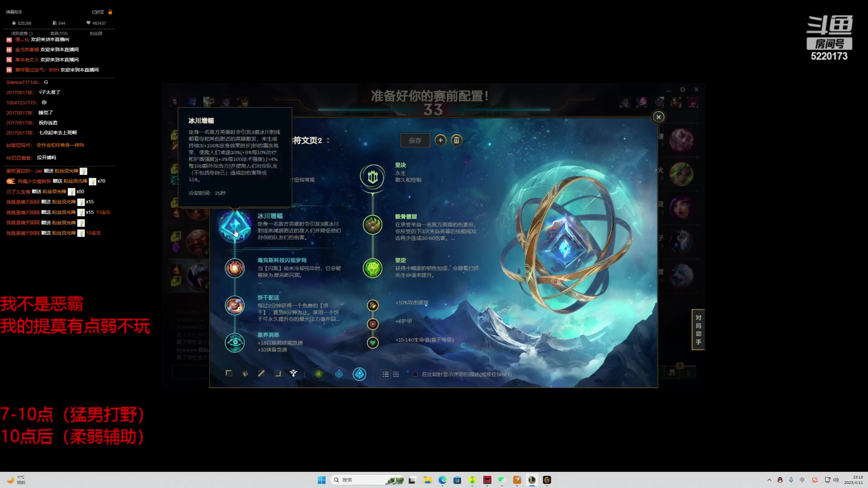868x488 pixels.
Task: Click the Windows taskbar 搜索 search box
Action: [357, 480]
